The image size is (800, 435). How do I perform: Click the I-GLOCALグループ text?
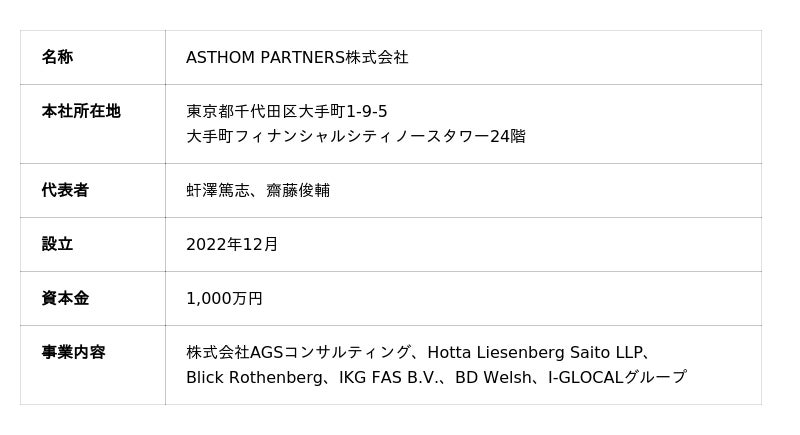617,377
